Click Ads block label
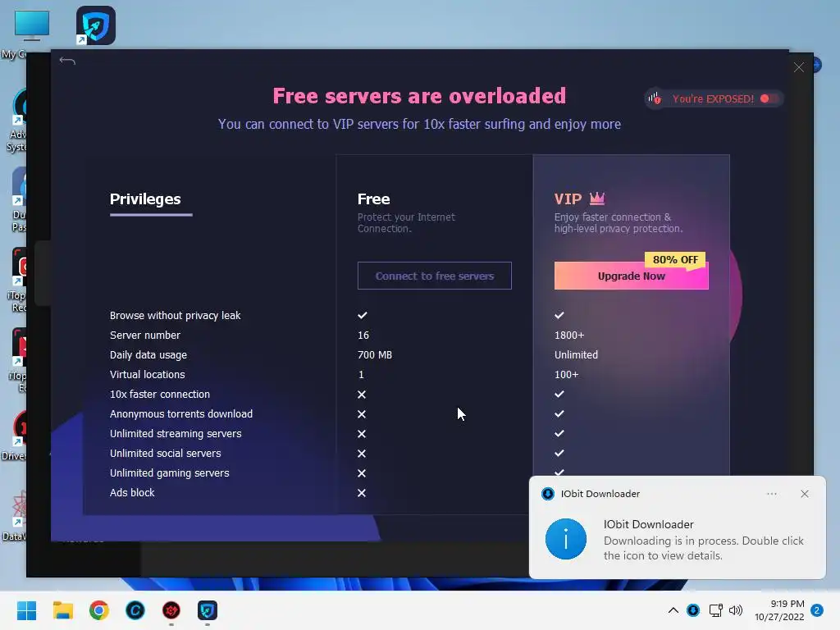Image resolution: width=840 pixels, height=630 pixels. pyautogui.click(x=132, y=493)
